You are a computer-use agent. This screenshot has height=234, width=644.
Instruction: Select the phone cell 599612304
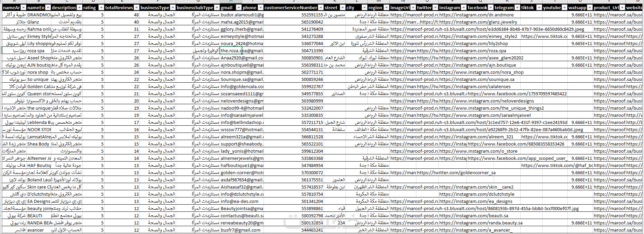(x=294, y=151)
